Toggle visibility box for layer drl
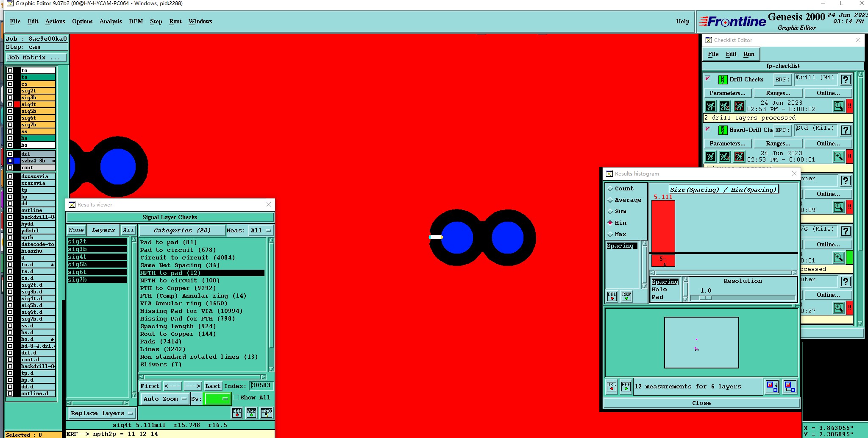The height and width of the screenshot is (438, 868). click(10, 154)
